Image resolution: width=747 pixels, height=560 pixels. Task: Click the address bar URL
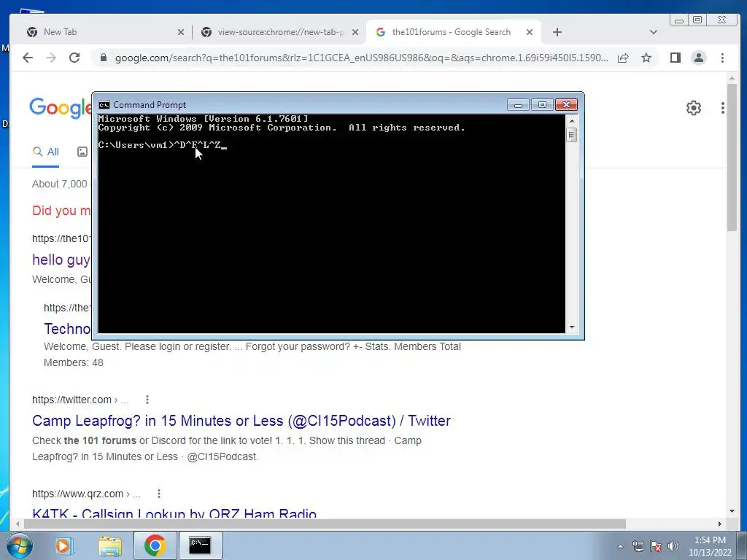(361, 58)
